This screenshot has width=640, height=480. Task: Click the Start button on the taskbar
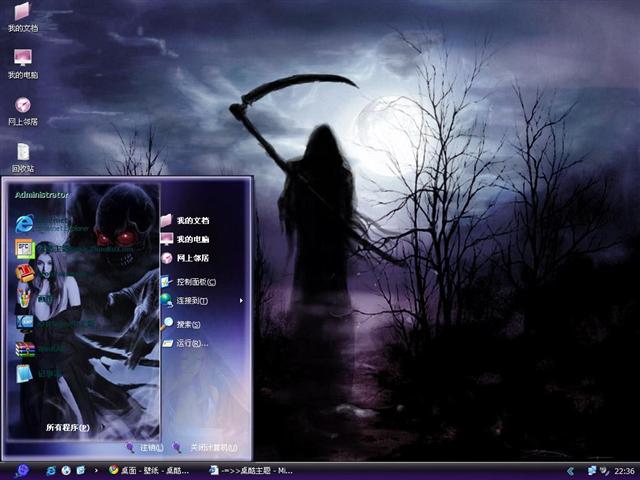coord(21,470)
